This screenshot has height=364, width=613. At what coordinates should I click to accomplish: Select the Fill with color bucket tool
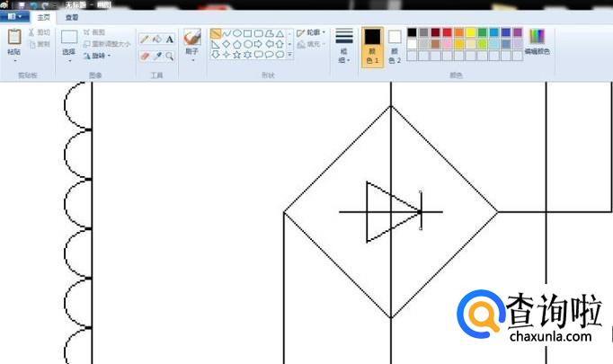[x=156, y=40]
